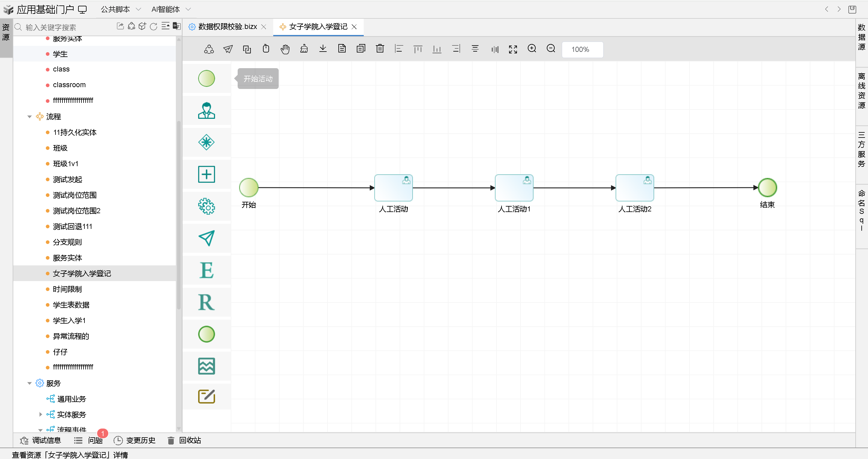Select the paper plane icon in palette
868x459 pixels.
tap(206, 238)
